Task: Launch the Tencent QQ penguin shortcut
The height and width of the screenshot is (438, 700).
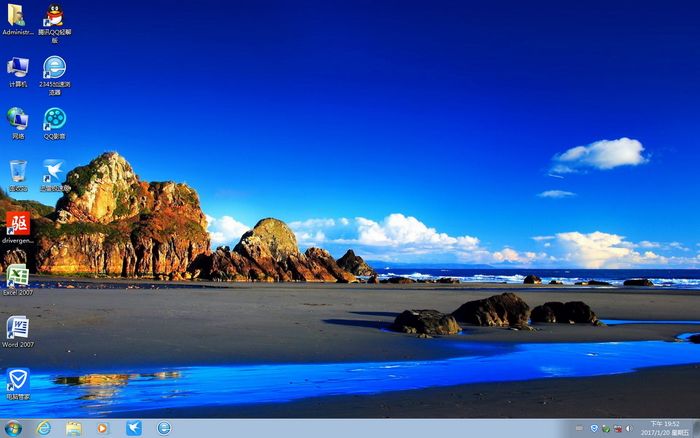Action: tap(54, 16)
